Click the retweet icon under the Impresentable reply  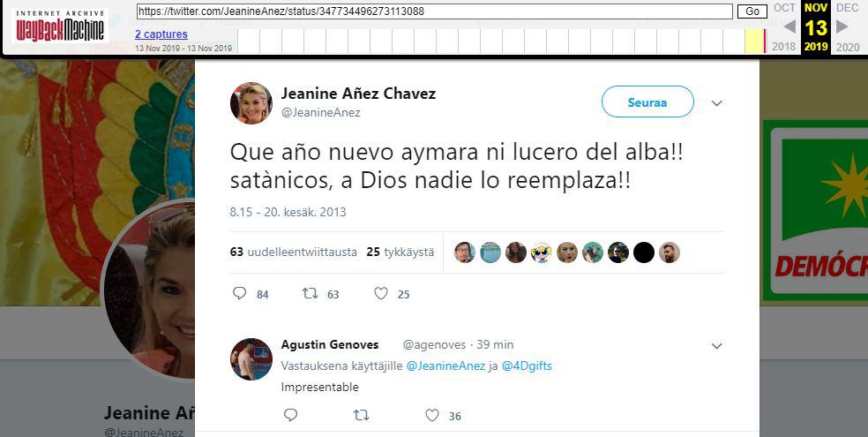click(362, 415)
